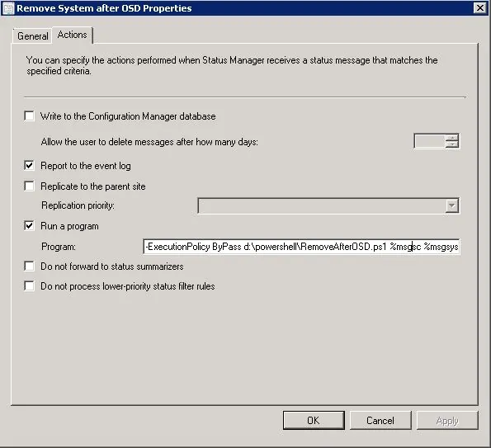
Task: Uncheck Report to the event log
Action: 29,166
